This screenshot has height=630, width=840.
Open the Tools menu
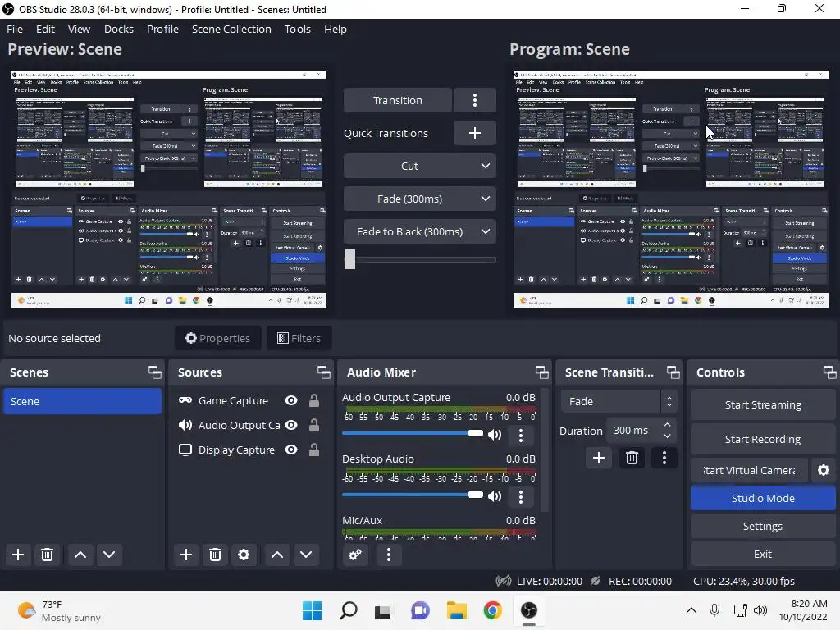coord(297,29)
